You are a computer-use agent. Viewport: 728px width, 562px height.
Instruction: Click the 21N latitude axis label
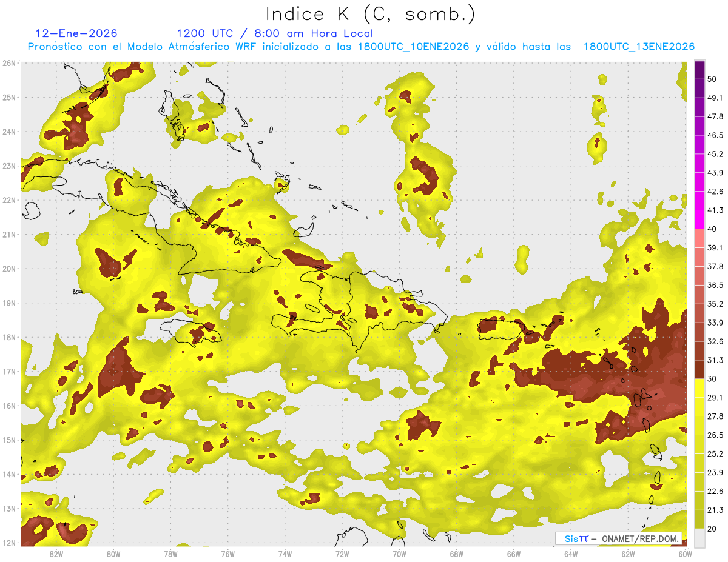click(x=9, y=234)
